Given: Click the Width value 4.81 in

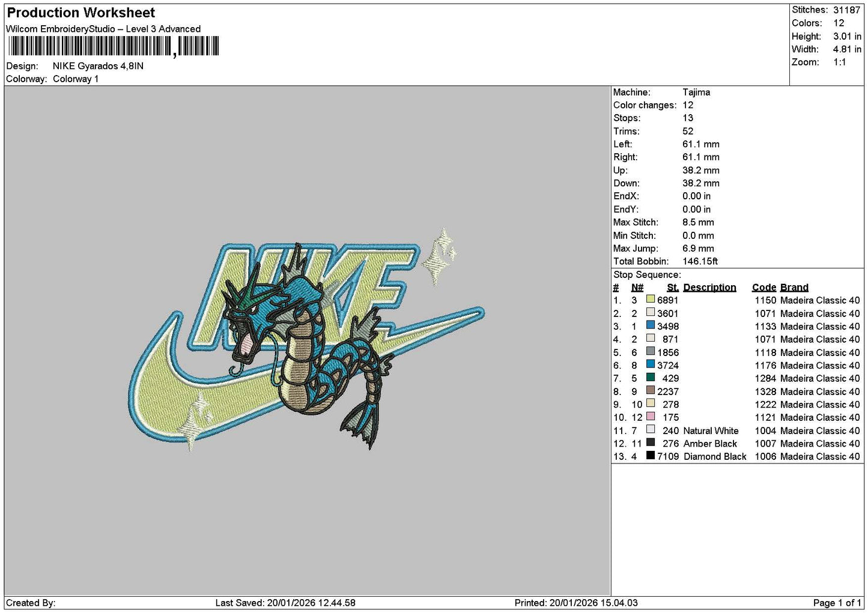Looking at the screenshot, I should coord(847,50).
